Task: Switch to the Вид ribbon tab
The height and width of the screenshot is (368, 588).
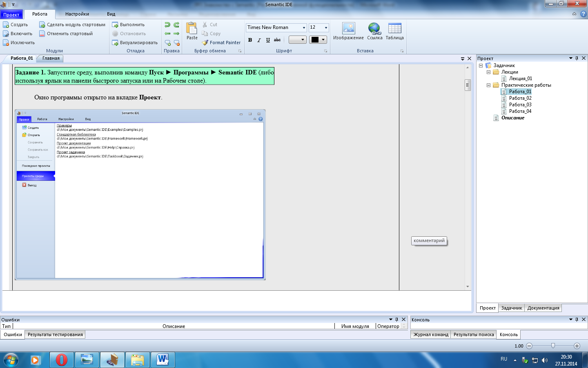Action: [111, 14]
